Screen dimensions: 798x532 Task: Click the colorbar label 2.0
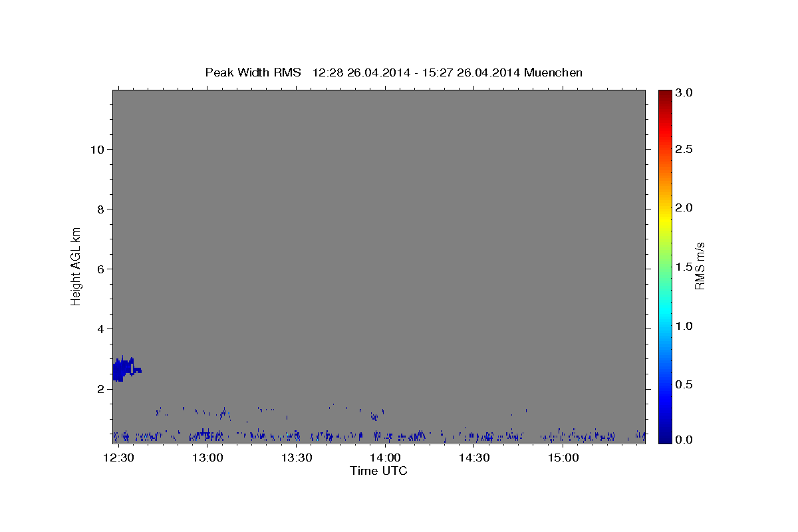pos(685,208)
